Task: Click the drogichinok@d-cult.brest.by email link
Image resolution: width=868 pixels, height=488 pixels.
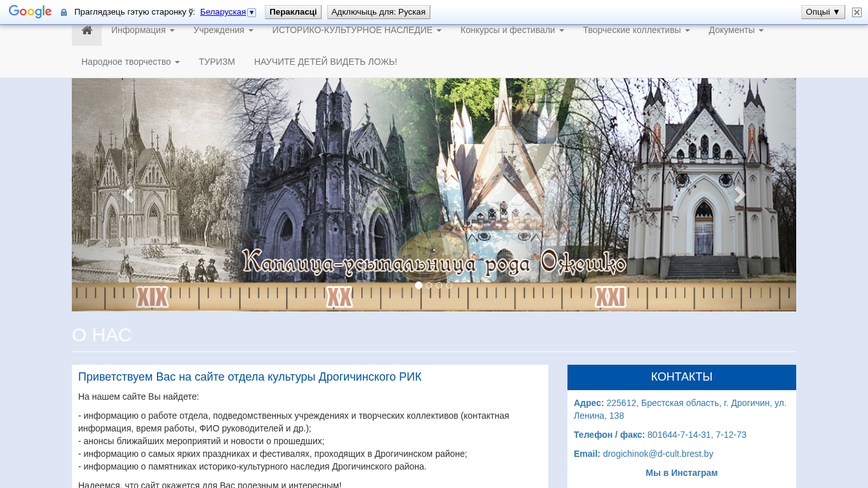Action: pyautogui.click(x=658, y=454)
